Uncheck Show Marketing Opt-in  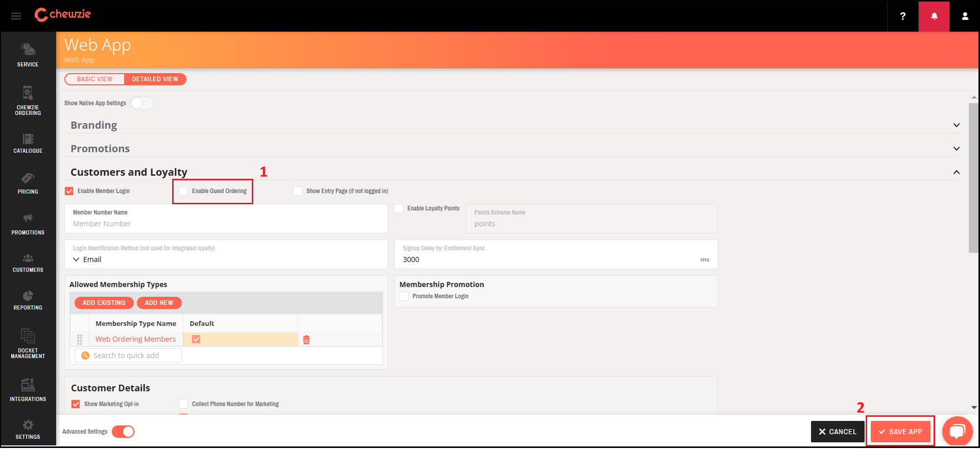click(76, 404)
